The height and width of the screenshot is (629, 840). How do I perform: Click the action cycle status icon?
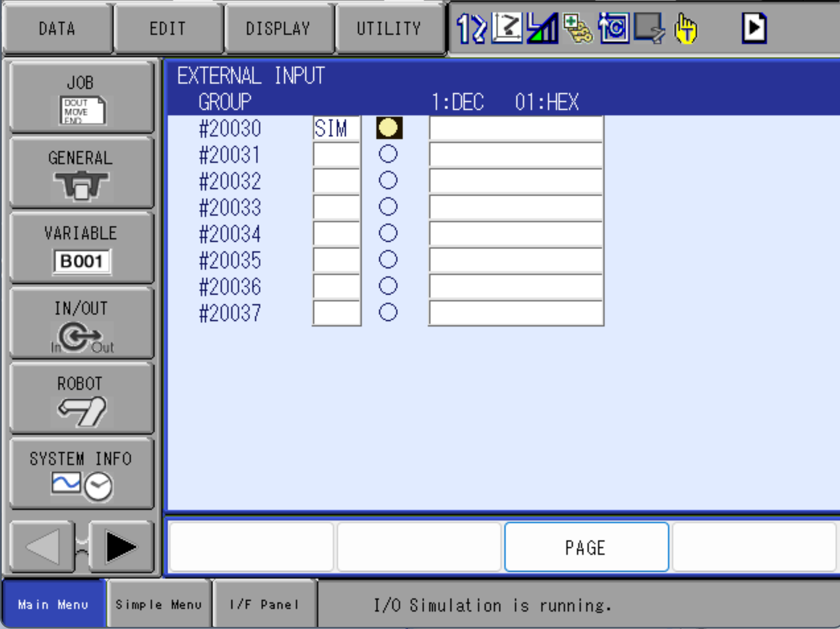[614, 28]
